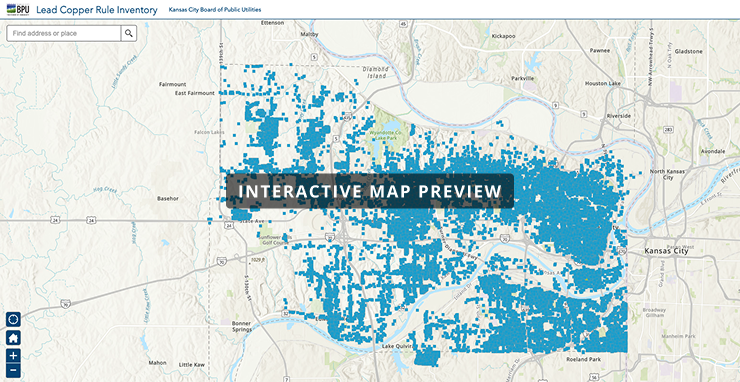Click the East Fairmount map label
Image resolution: width=740 pixels, height=382 pixels.
click(x=194, y=93)
